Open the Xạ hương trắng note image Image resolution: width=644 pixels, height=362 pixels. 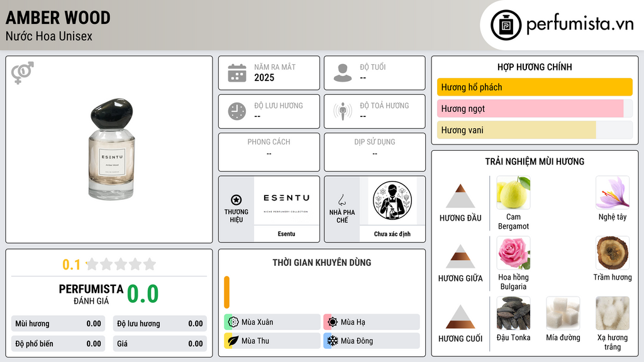[x=613, y=313]
